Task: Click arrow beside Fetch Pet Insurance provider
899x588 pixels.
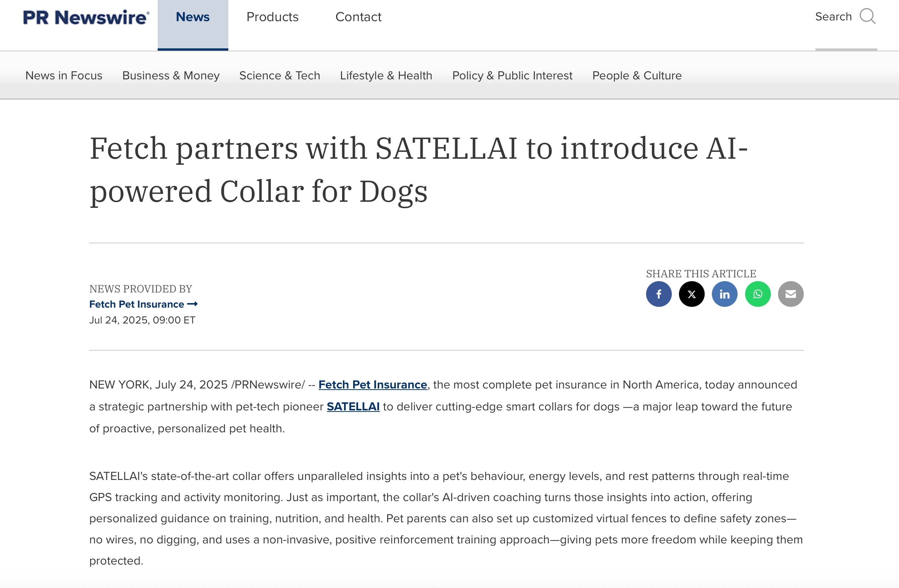Action: pyautogui.click(x=192, y=304)
